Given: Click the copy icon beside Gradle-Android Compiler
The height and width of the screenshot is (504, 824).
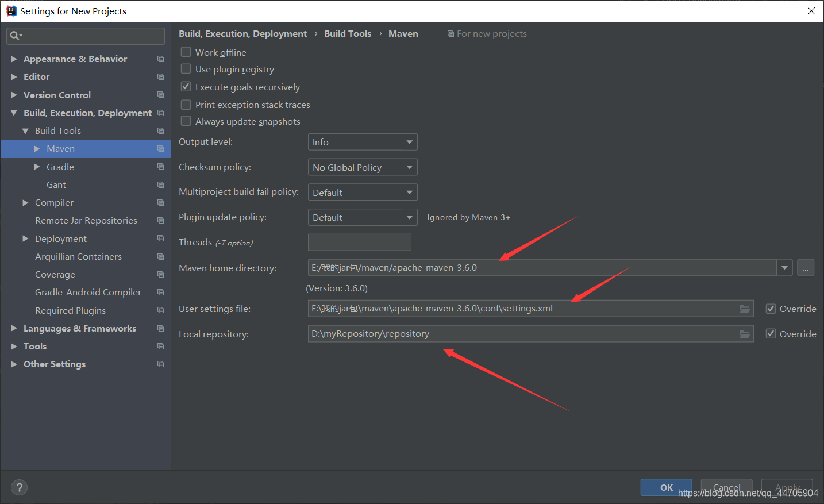Looking at the screenshot, I should point(160,293).
